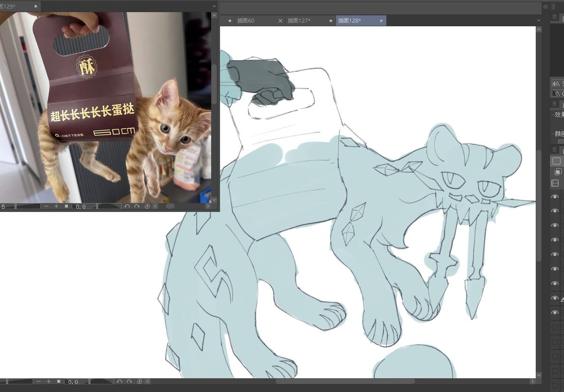Open the layer property palette hamburger menu
This screenshot has width=564, height=392.
[x=555, y=104]
